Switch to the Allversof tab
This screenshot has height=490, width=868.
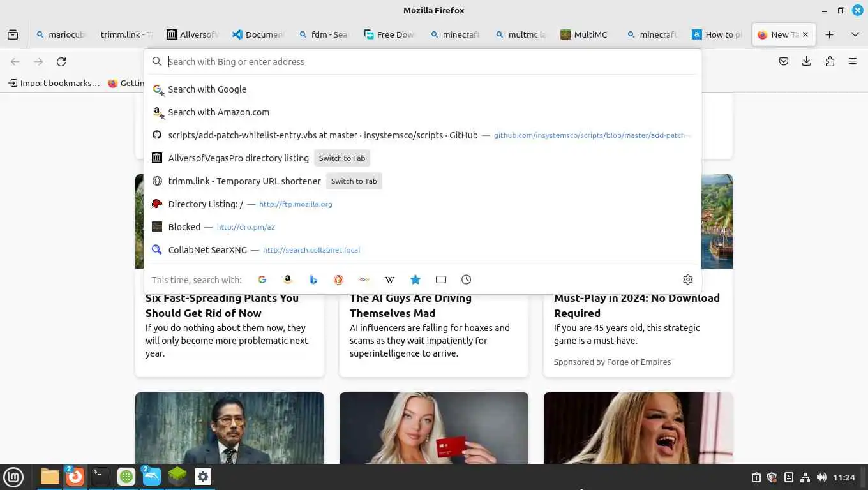192,34
